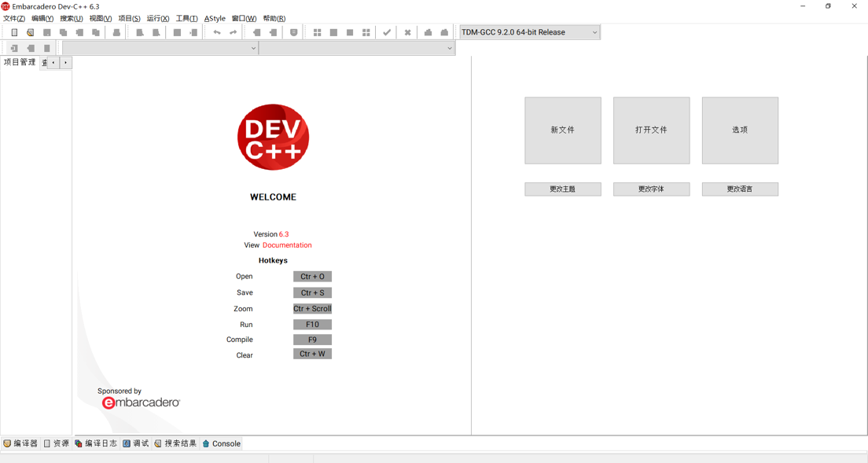Switch to the 编译日志 bottom tab
This screenshot has height=463, width=868.
click(x=97, y=443)
